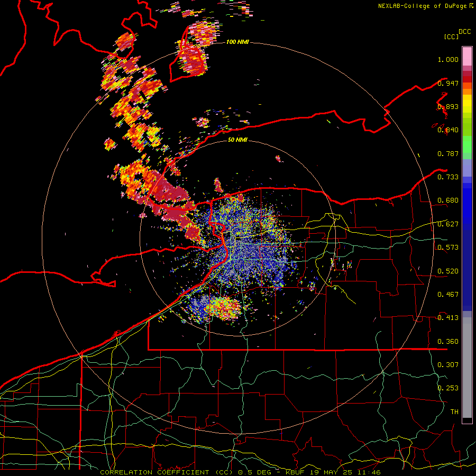Click the DCC label above the color scale

tap(465, 32)
